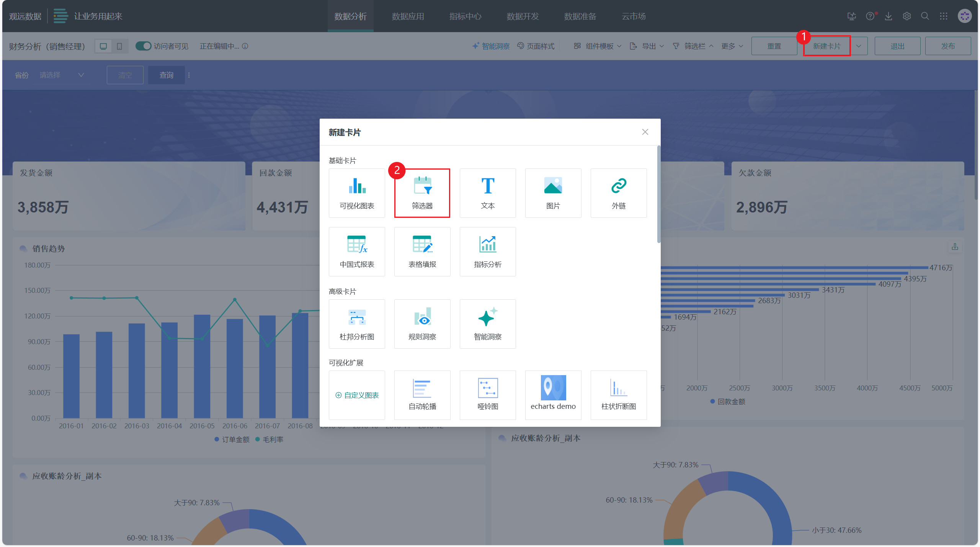980x547 pixels.
Task: Switch to mobile layout view
Action: (119, 46)
